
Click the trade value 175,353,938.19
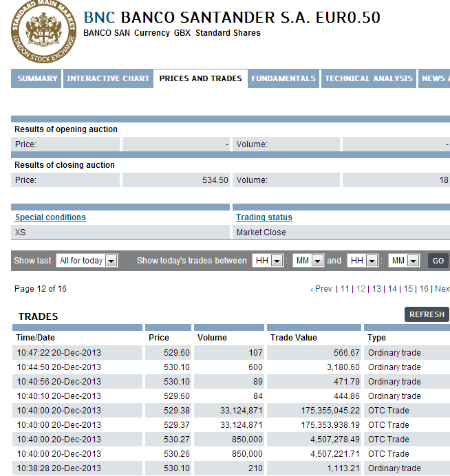click(x=330, y=425)
